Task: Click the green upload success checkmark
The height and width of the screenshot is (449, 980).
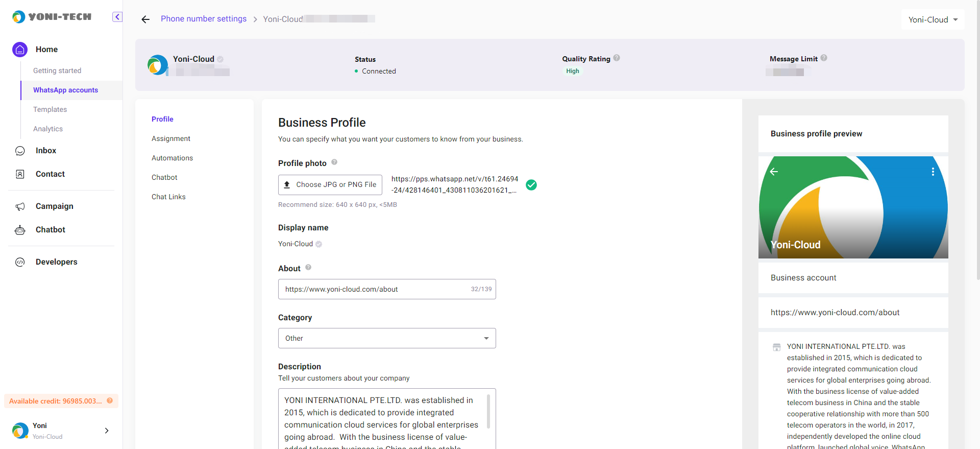Action: click(531, 185)
